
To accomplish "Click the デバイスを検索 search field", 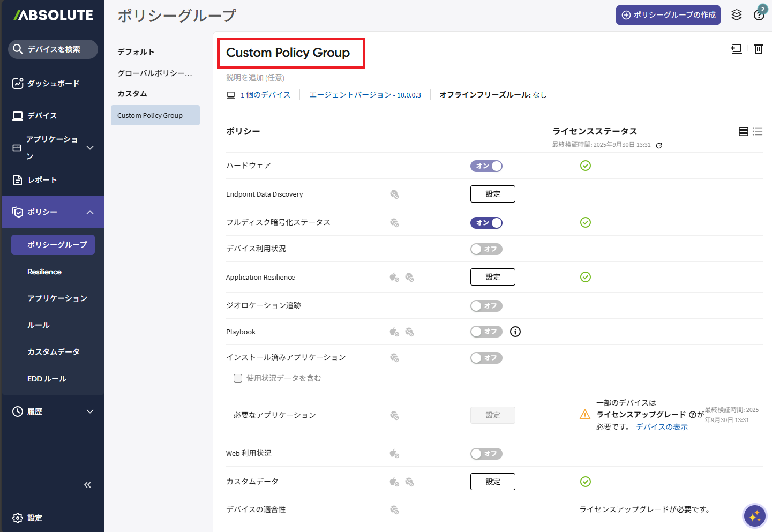I will pos(53,49).
